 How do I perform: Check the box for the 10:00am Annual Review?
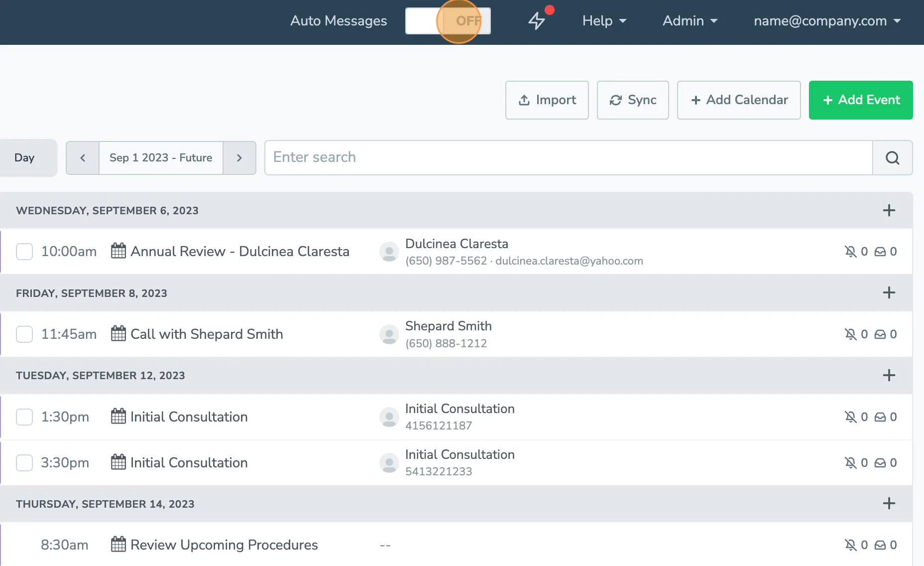point(24,252)
